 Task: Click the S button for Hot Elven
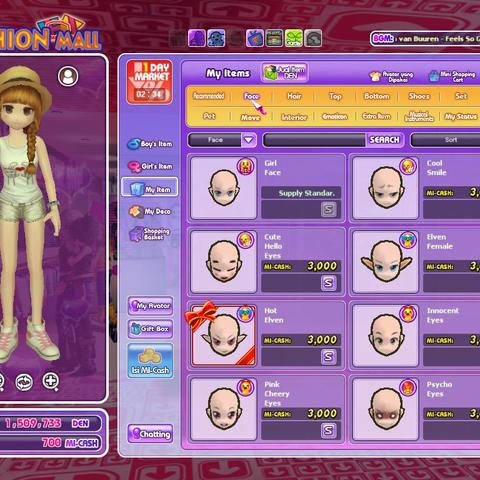click(x=328, y=357)
